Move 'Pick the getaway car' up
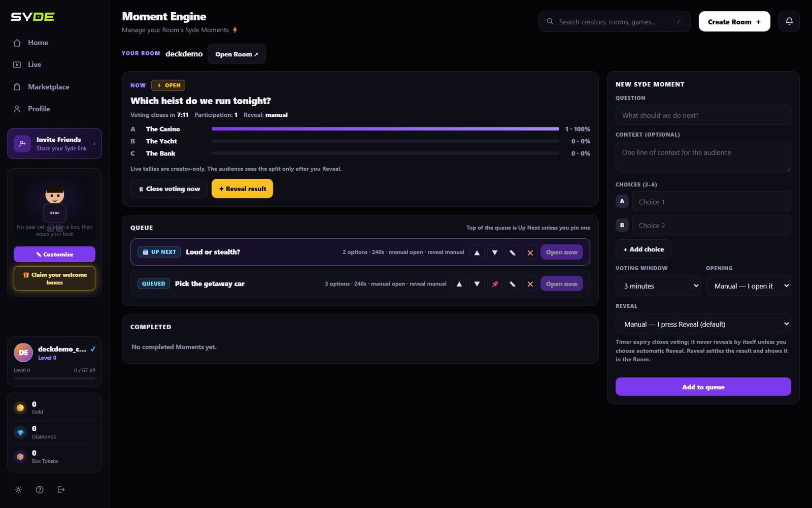812x508 pixels. coord(459,284)
